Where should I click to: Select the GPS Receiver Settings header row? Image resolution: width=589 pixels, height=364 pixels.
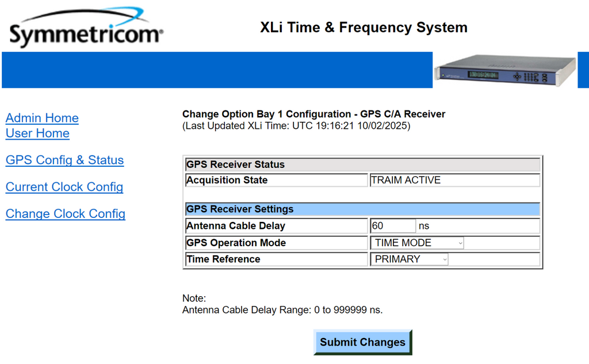(x=362, y=209)
